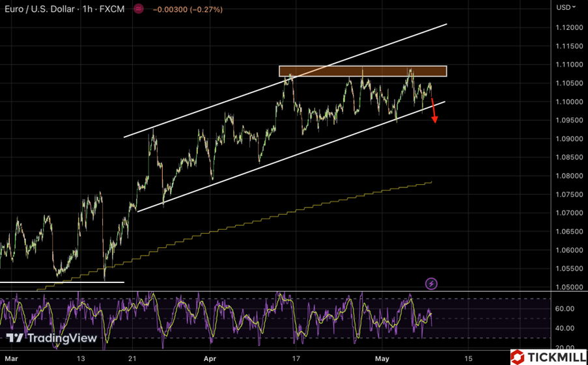The height and width of the screenshot is (365, 588).
Task: Click the 1.06000 price axis label
Action: (569, 250)
